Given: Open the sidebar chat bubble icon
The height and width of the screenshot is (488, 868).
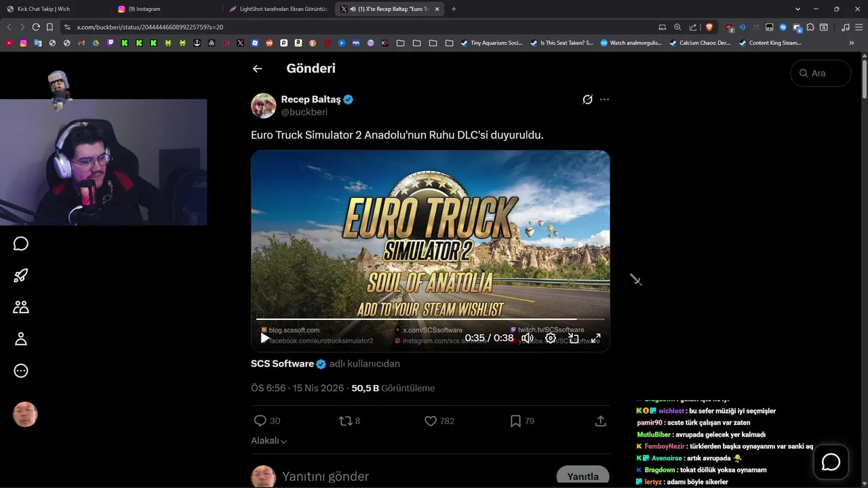Looking at the screenshot, I should pyautogui.click(x=21, y=244).
